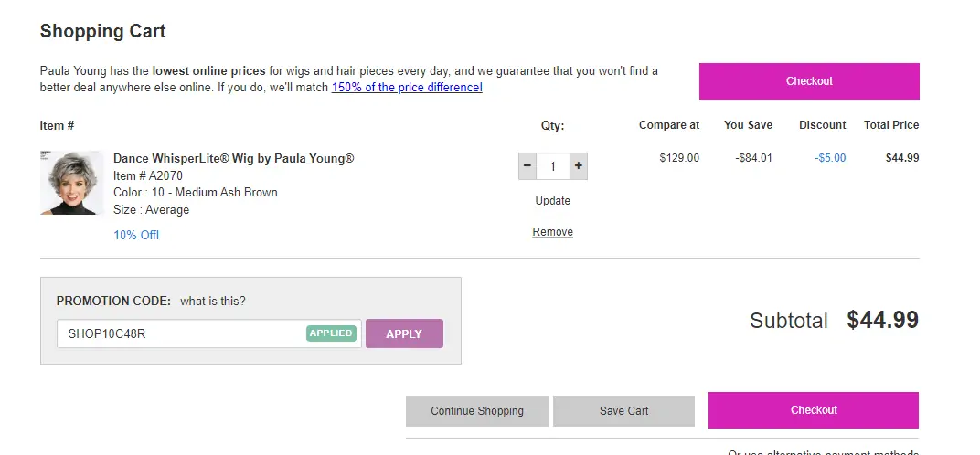Click the $44.99 subtotal amount
980x455 pixels.
pyautogui.click(x=882, y=320)
